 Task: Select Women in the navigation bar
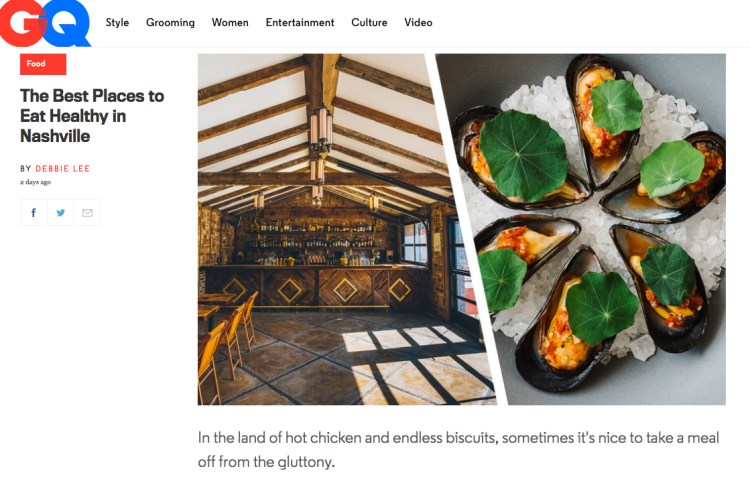(x=230, y=22)
